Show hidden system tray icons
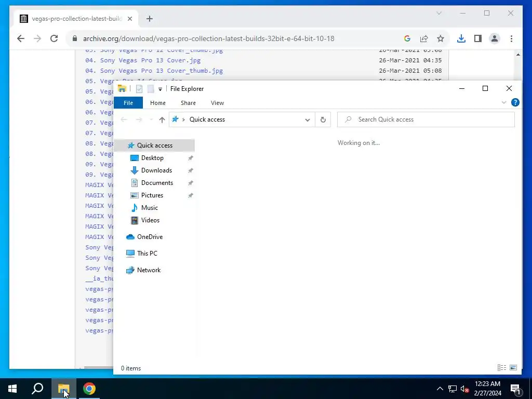This screenshot has height=399, width=532. (x=440, y=389)
